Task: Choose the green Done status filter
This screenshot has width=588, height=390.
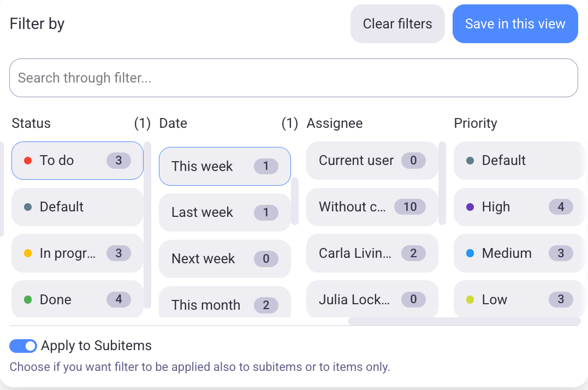Action: 77,299
